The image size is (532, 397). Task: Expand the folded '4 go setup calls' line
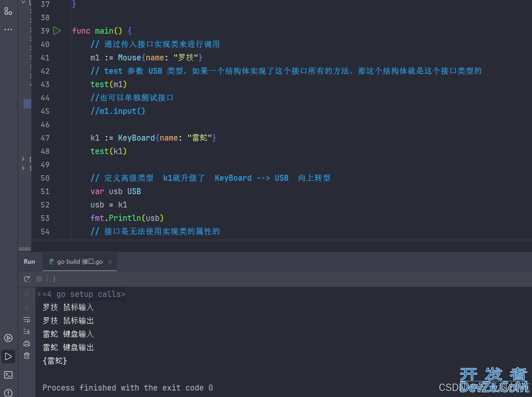click(39, 294)
